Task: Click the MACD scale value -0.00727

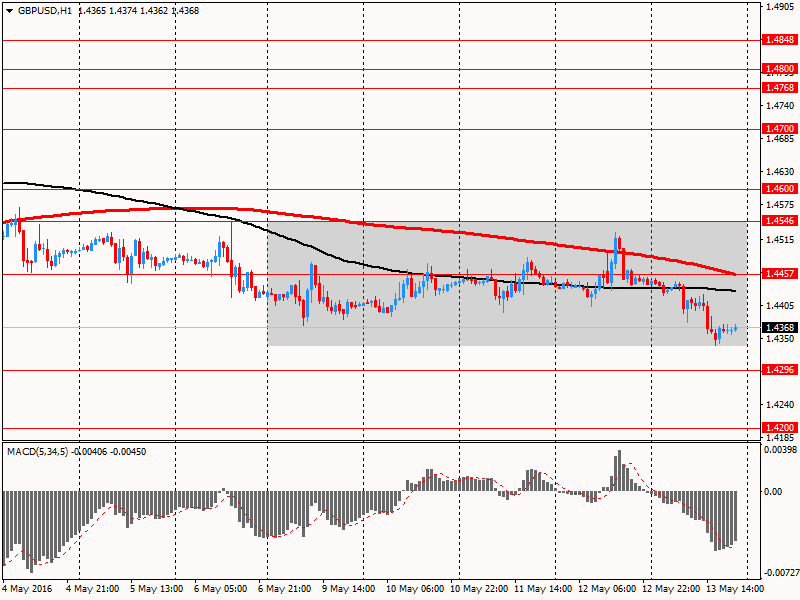Action: click(780, 573)
